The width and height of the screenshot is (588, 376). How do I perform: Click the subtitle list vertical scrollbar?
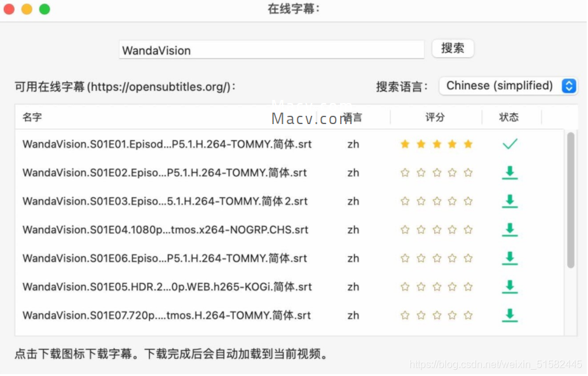(x=570, y=200)
